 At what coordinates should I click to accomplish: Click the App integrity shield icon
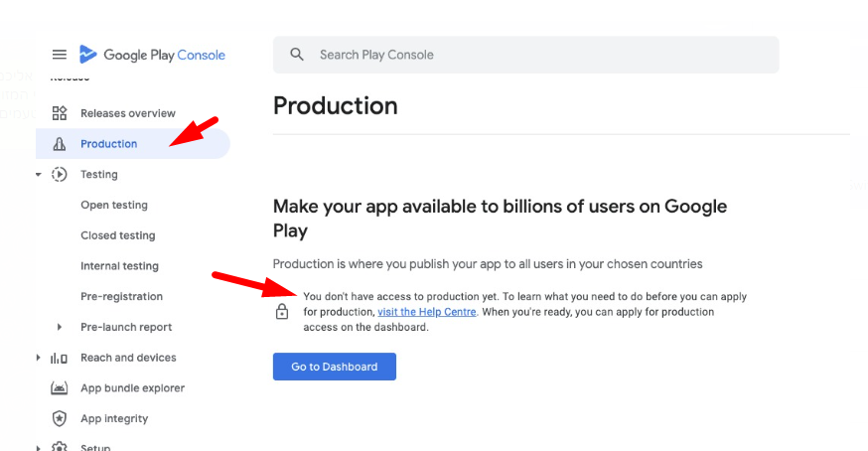[x=60, y=419]
